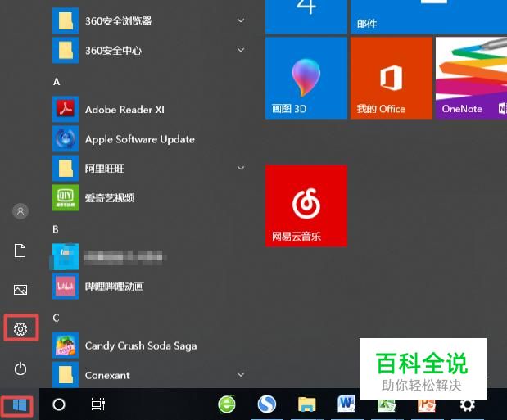507x420 pixels.
Task: Launch Candy Crush Soda Saga icon
Action: [66, 345]
